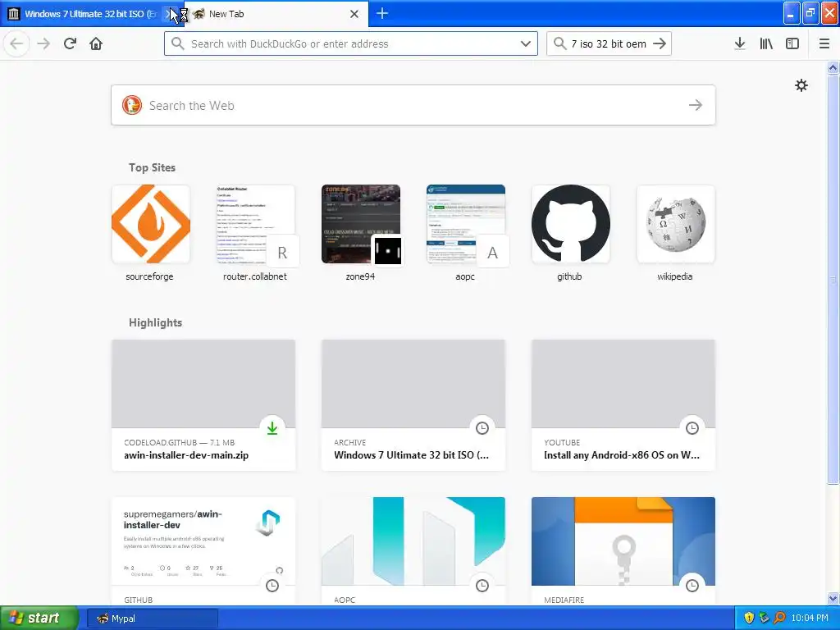Click history clock icon on YouTube card
The image size is (840, 630).
click(x=692, y=428)
